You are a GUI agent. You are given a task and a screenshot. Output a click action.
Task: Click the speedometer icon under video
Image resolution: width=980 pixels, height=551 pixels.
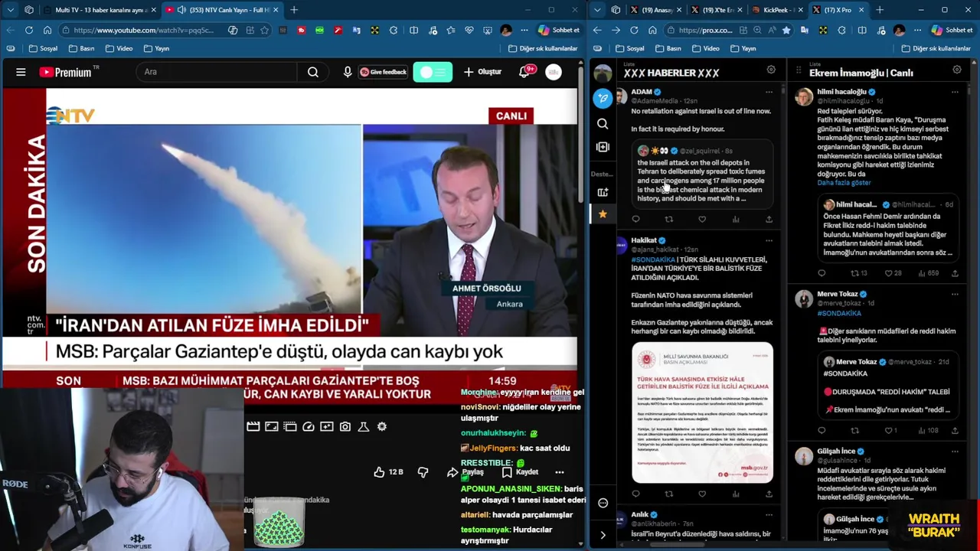click(309, 426)
